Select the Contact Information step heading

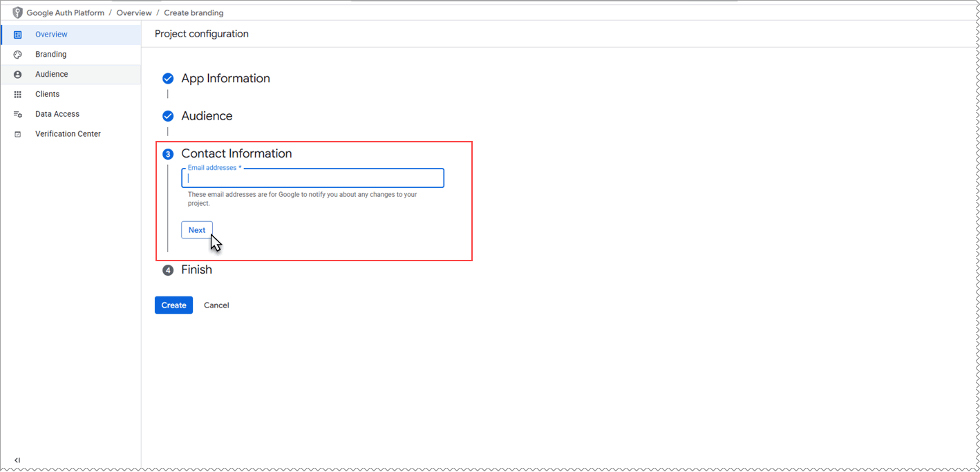click(x=236, y=154)
